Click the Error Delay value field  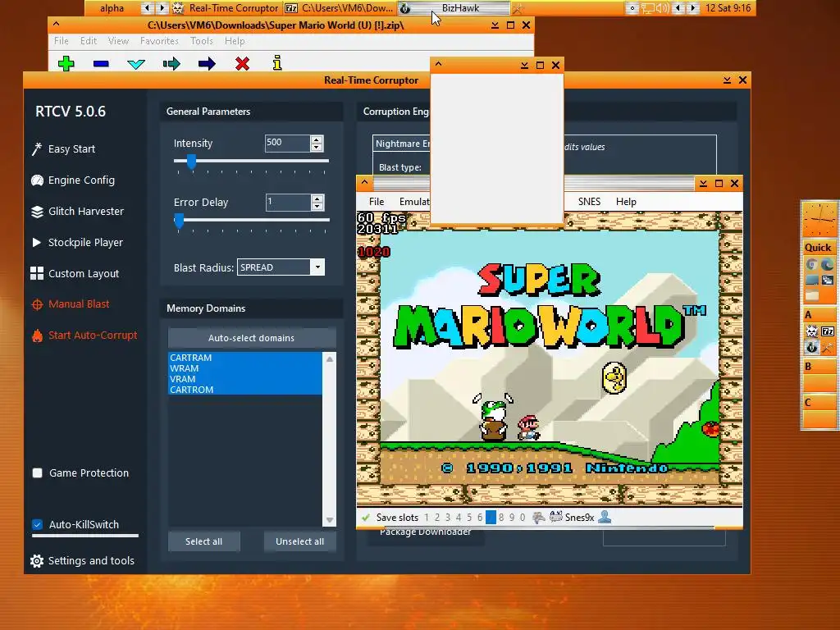[288, 203]
